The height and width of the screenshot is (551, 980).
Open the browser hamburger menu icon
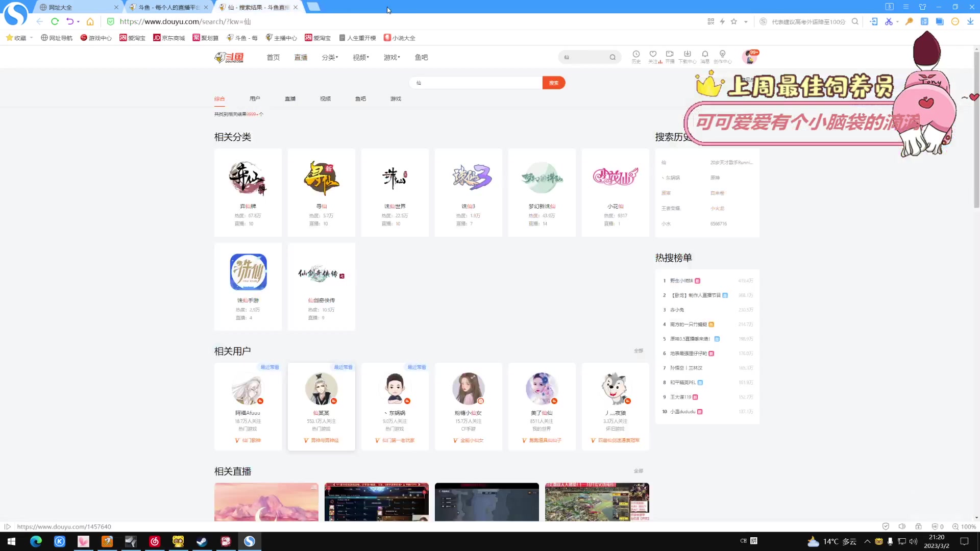(x=906, y=7)
